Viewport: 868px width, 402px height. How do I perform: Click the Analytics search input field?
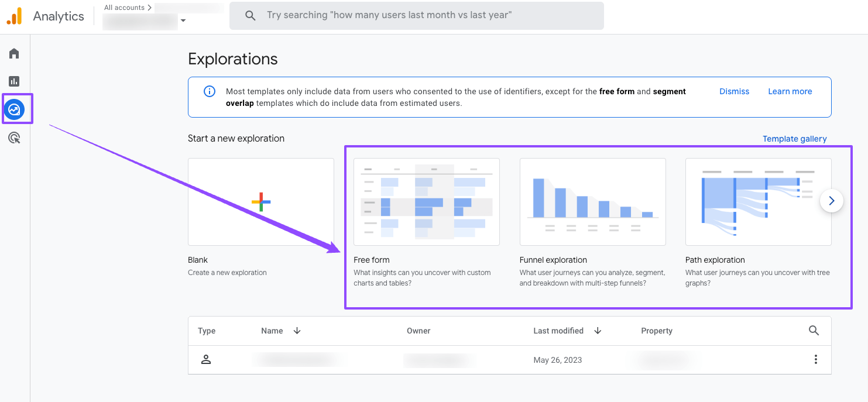pos(417,15)
